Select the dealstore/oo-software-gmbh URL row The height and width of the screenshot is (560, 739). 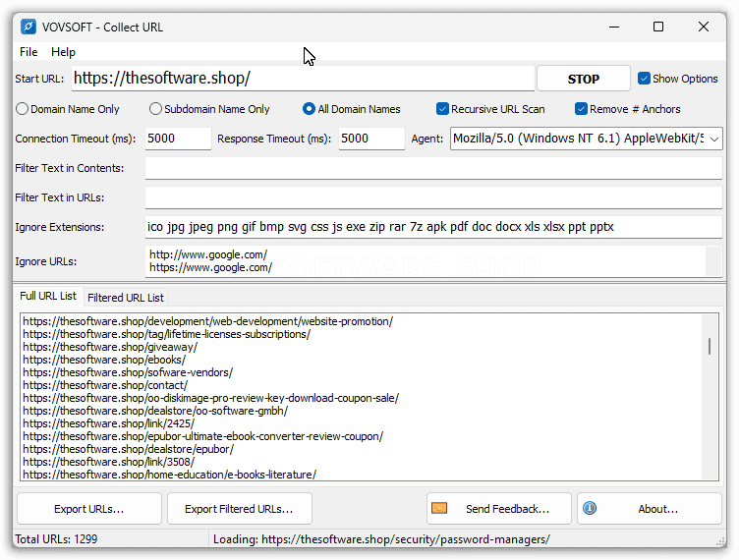click(x=155, y=411)
